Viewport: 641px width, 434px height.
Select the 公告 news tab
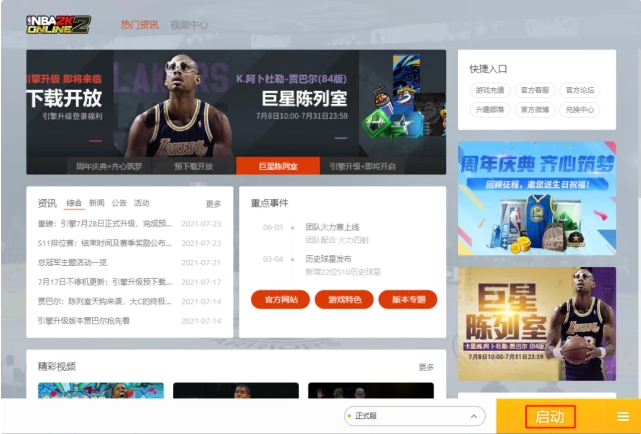pyautogui.click(x=119, y=203)
